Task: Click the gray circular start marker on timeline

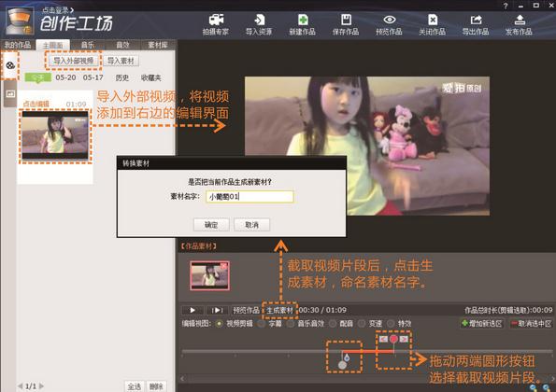Action: 342,365
